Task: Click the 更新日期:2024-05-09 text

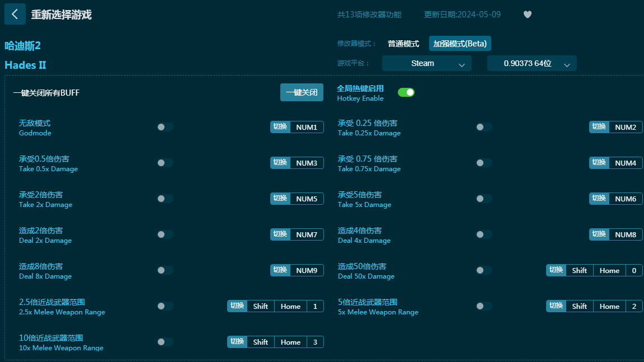Action: tap(462, 15)
